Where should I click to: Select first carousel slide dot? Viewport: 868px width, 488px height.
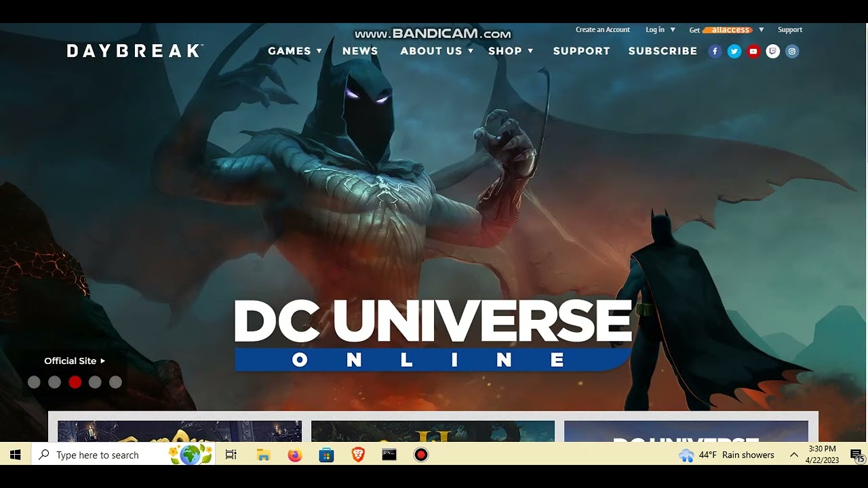(34, 382)
